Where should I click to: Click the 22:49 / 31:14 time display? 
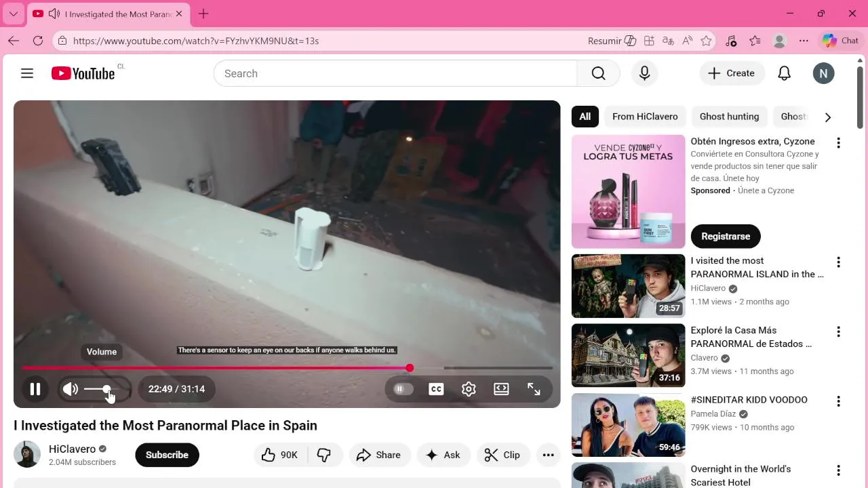click(176, 389)
